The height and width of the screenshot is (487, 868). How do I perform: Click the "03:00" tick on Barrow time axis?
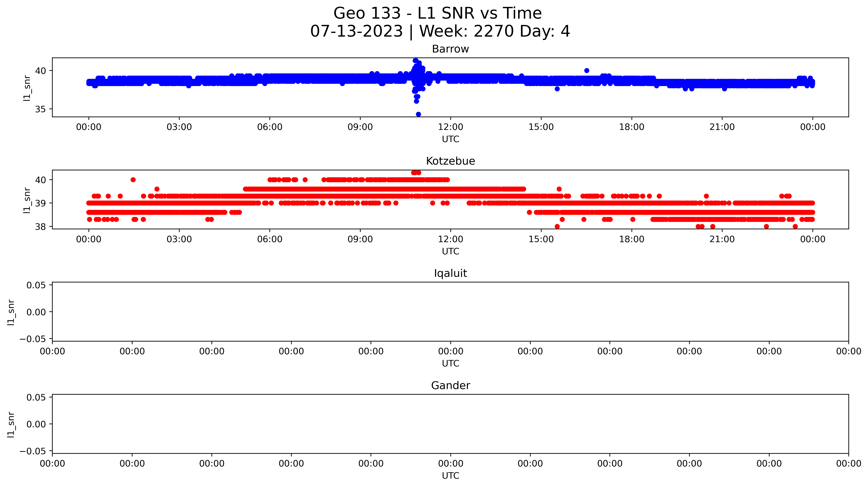tap(179, 127)
